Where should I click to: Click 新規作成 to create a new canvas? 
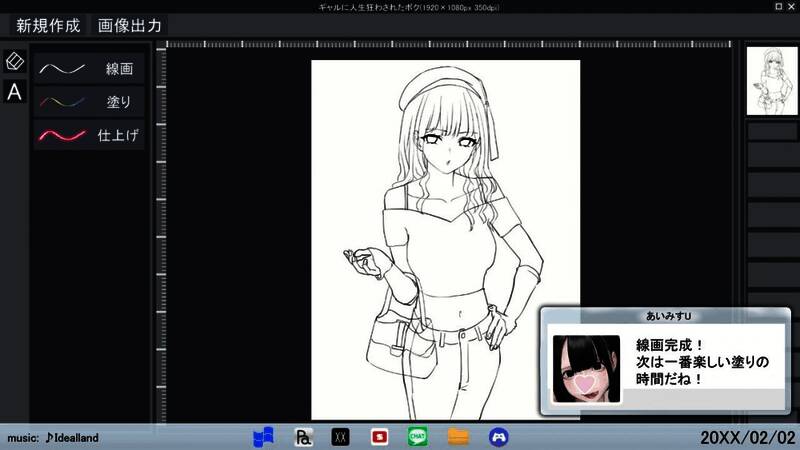[x=47, y=25]
